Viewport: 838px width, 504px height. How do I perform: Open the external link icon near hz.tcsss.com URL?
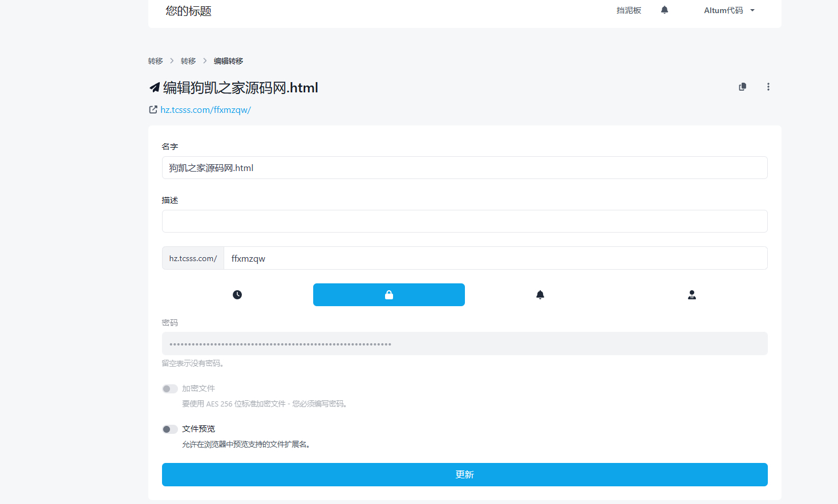pyautogui.click(x=153, y=109)
